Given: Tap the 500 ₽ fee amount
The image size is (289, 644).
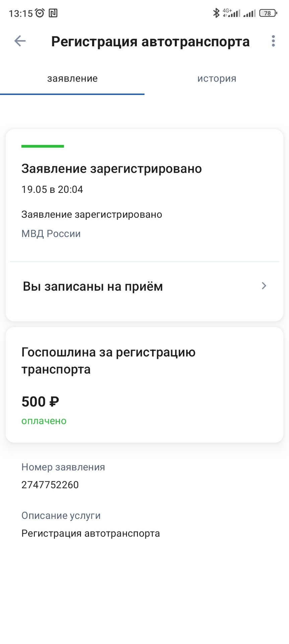Looking at the screenshot, I should (x=40, y=402).
